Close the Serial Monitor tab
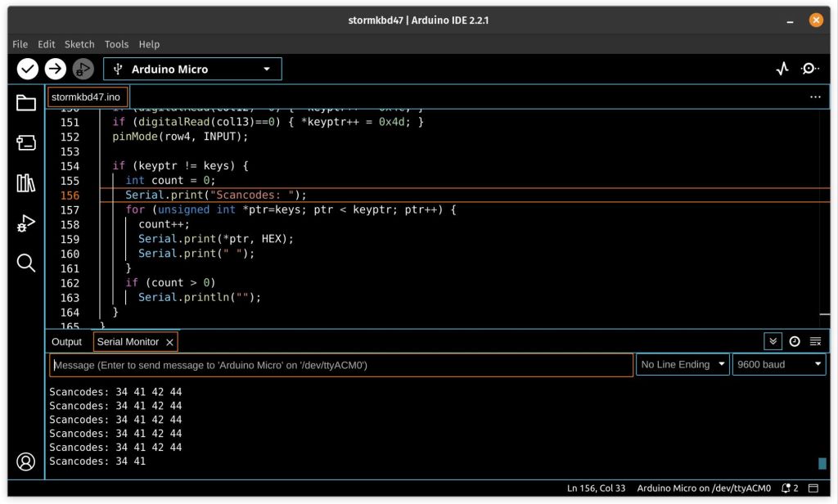 (169, 342)
